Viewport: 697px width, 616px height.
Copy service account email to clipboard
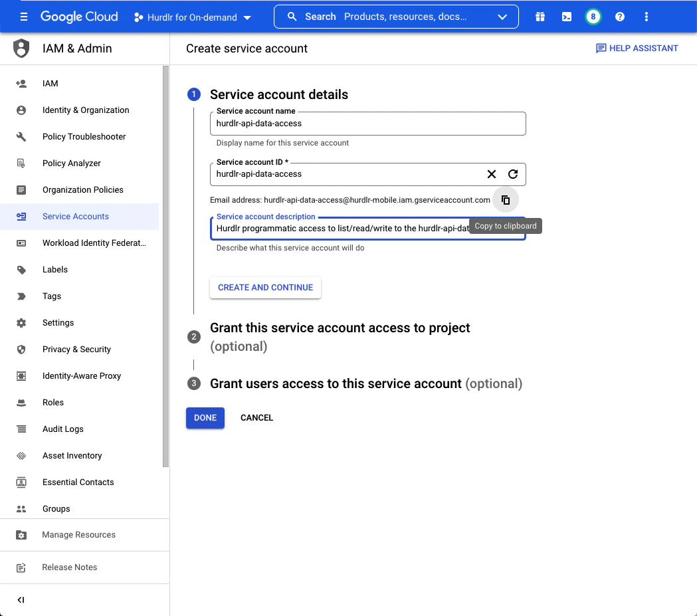(x=506, y=200)
